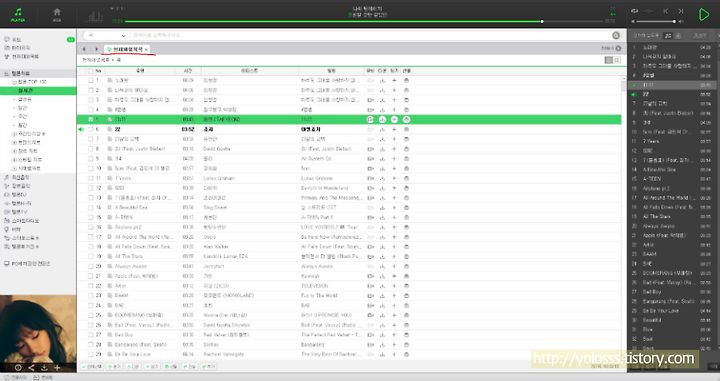Skip to the previous track

665,11
